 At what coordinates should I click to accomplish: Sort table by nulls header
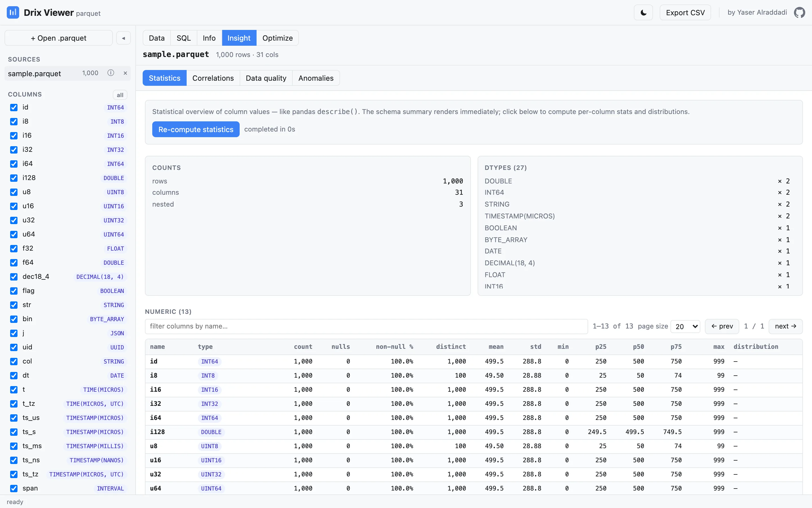(x=341, y=347)
